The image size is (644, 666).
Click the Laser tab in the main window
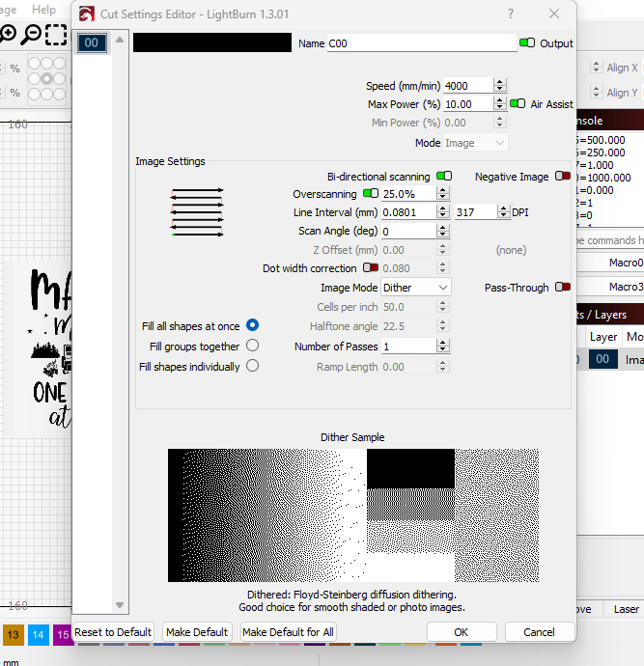click(x=627, y=609)
